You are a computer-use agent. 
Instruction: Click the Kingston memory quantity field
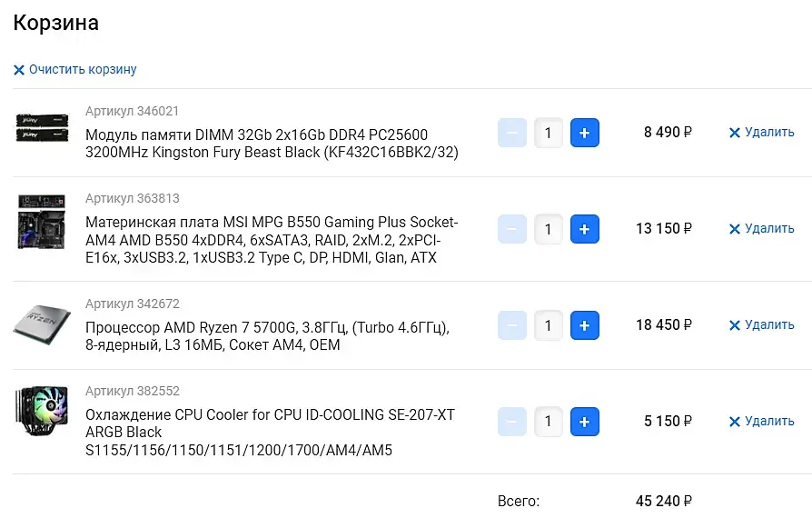click(548, 133)
